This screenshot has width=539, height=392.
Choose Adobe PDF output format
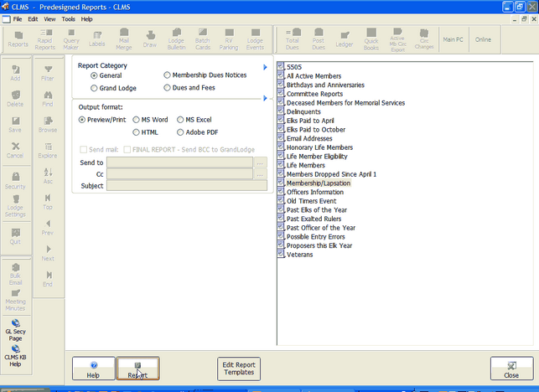[x=181, y=132]
